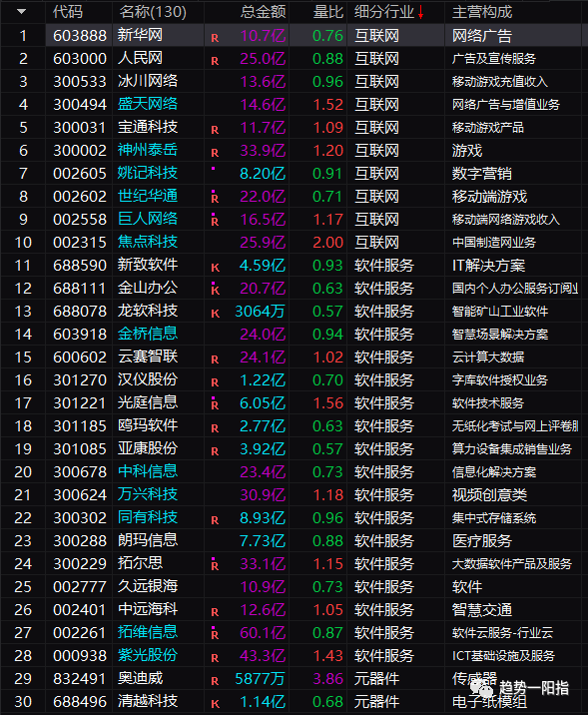
Task: Click 金桥信息 stock name
Action: tap(148, 334)
